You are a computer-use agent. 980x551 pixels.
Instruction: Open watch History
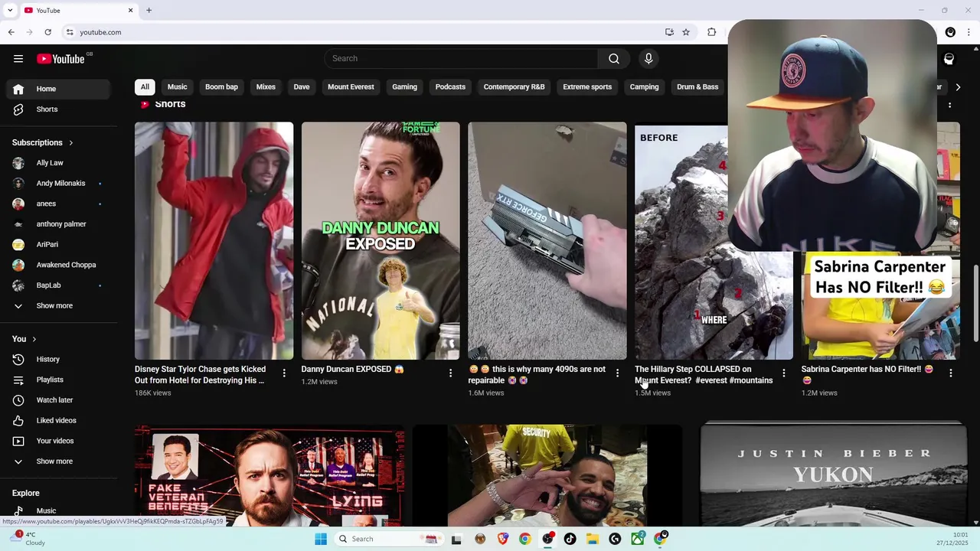pos(60,360)
